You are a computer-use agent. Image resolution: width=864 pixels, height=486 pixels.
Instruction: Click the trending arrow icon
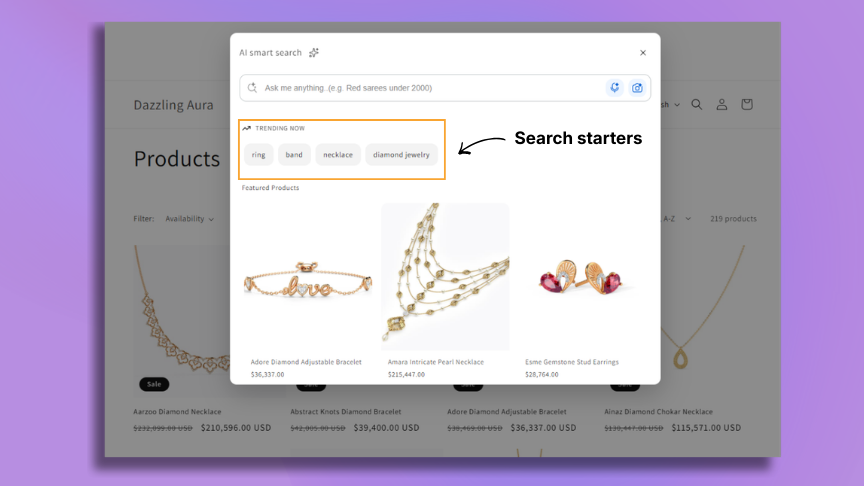click(x=246, y=128)
